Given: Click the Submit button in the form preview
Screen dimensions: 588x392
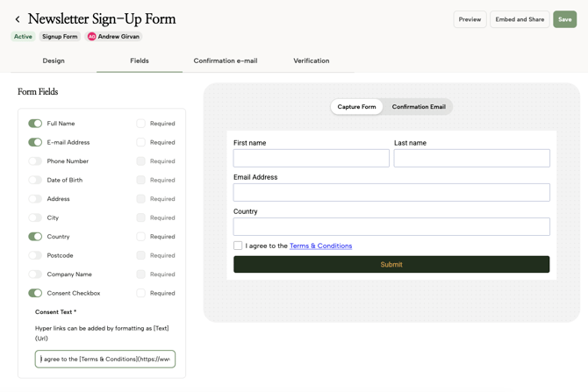Looking at the screenshot, I should tap(391, 264).
